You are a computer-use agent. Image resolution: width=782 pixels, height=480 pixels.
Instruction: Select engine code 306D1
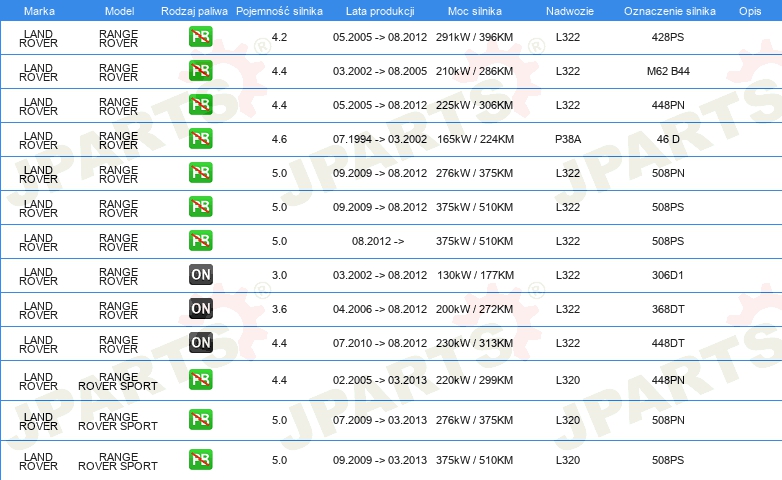click(x=668, y=275)
